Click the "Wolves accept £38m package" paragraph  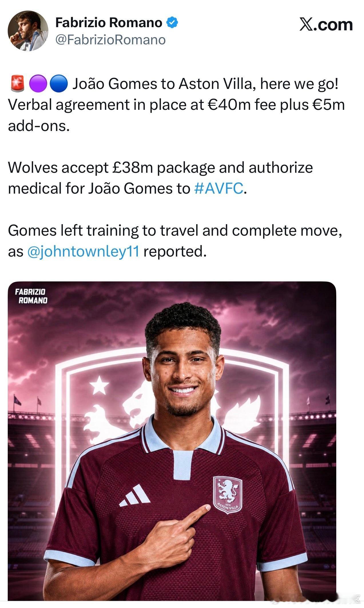[x=160, y=178]
